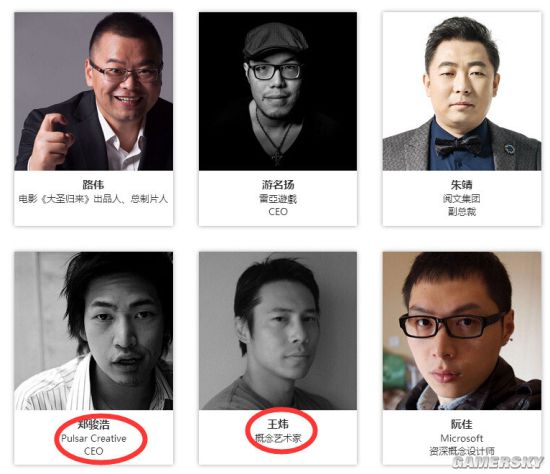
Task: Select the 概念艺术家 title text
Action: click(x=278, y=438)
